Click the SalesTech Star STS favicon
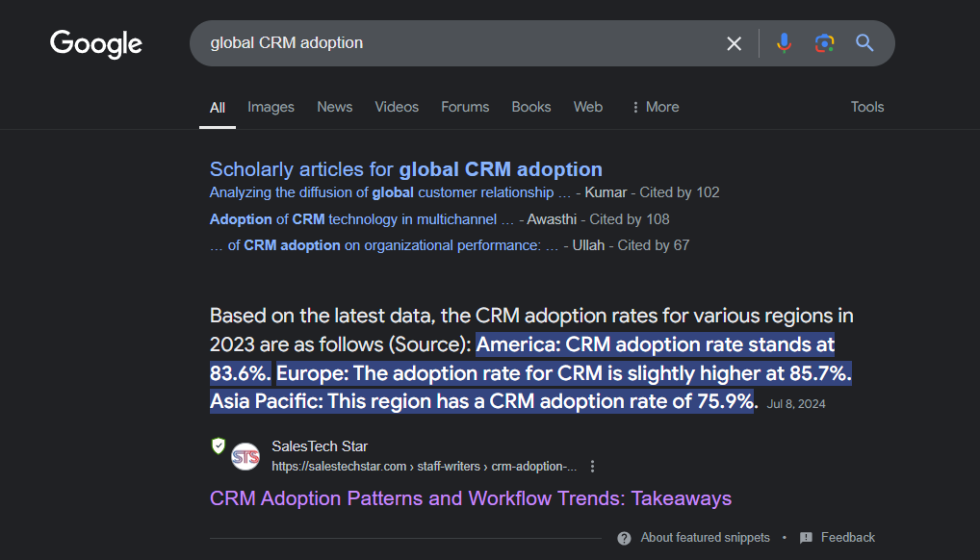The height and width of the screenshot is (560, 980). tap(245, 457)
